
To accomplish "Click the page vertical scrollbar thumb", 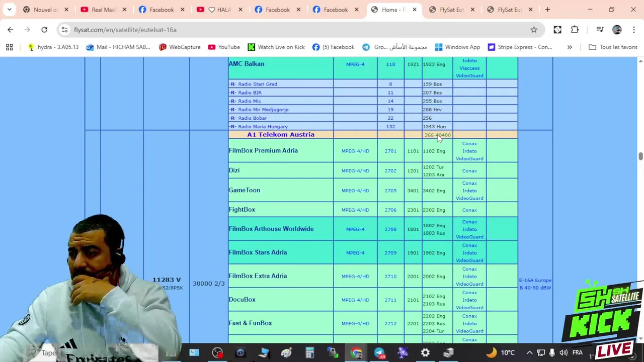I will (x=640, y=157).
